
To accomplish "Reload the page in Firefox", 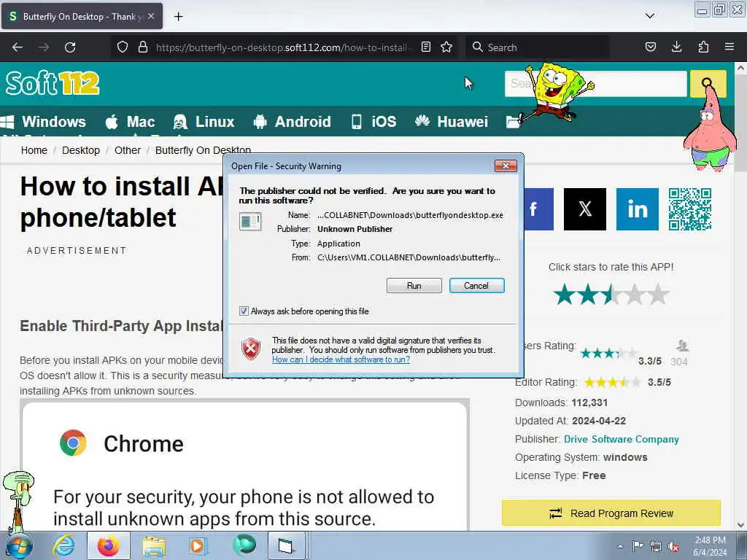I will click(x=70, y=47).
